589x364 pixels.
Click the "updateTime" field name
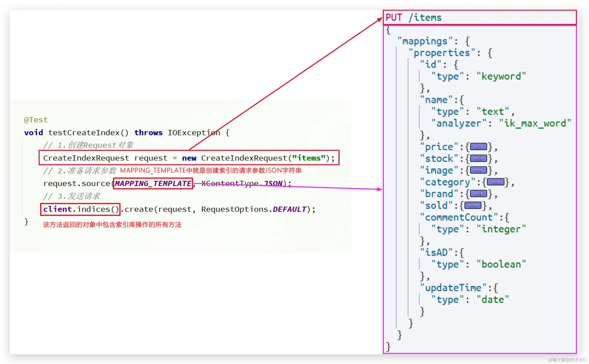click(x=453, y=288)
